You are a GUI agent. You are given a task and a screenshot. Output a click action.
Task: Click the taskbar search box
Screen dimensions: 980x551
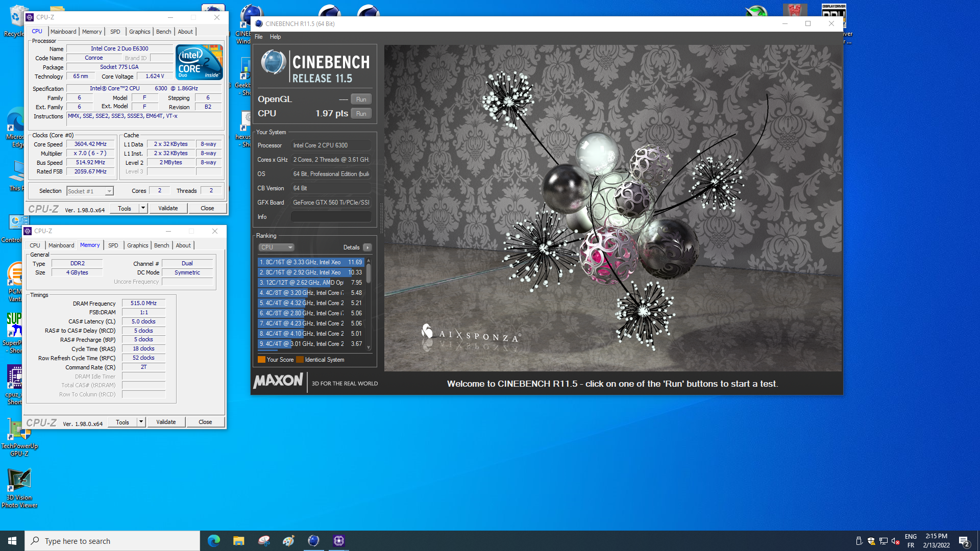(x=112, y=541)
